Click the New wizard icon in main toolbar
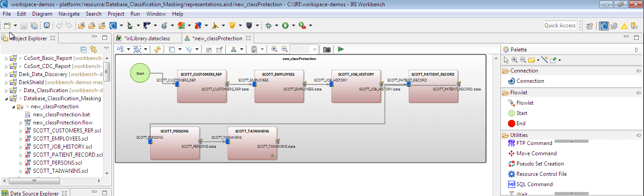This screenshot has height=196, width=644. [x=7, y=26]
